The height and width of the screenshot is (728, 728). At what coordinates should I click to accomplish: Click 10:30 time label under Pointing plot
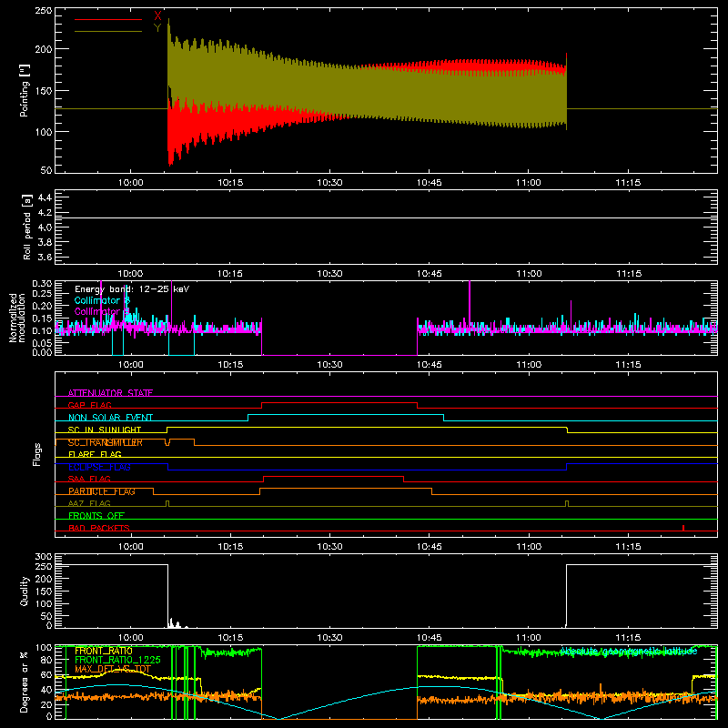pos(329,183)
